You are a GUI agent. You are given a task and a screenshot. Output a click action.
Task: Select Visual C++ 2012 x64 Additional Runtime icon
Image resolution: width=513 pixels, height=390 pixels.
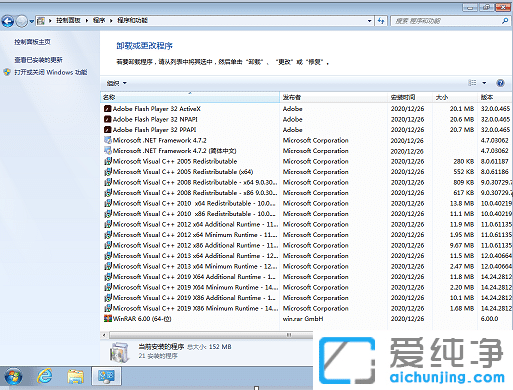pyautogui.click(x=108, y=224)
